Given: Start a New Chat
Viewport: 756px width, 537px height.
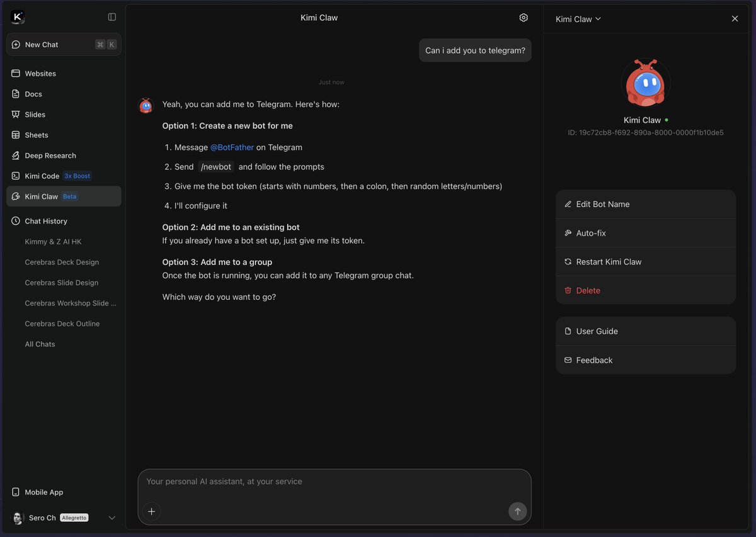Looking at the screenshot, I should click(x=64, y=45).
